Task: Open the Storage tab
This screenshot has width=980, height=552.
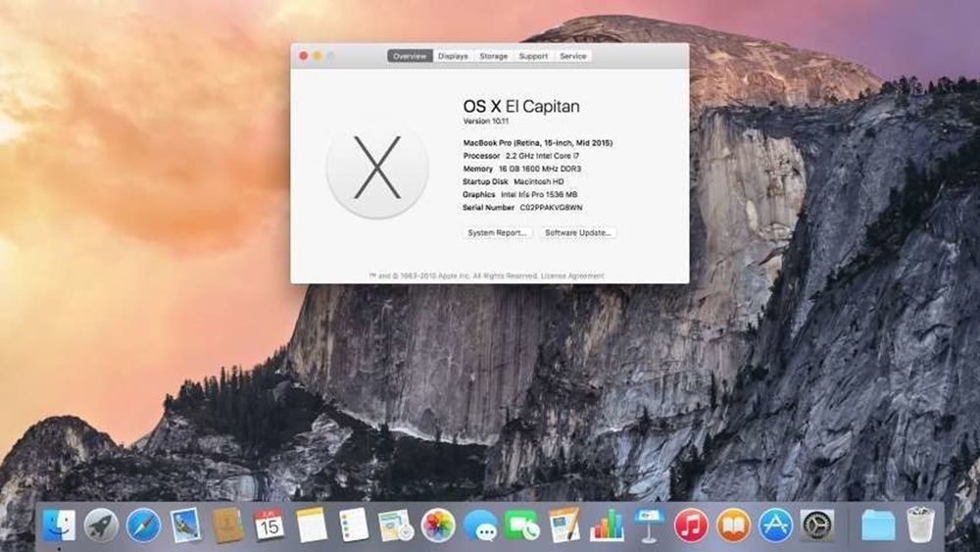Action: pos(493,57)
